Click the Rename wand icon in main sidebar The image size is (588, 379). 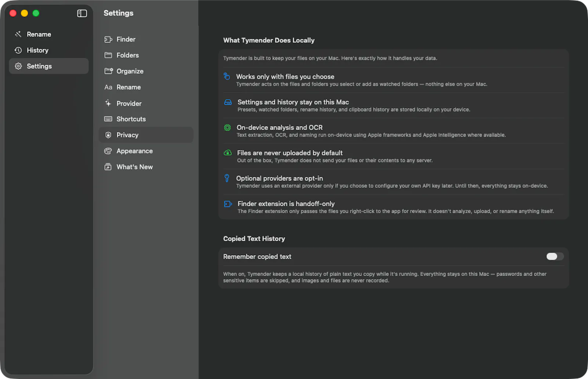(18, 34)
